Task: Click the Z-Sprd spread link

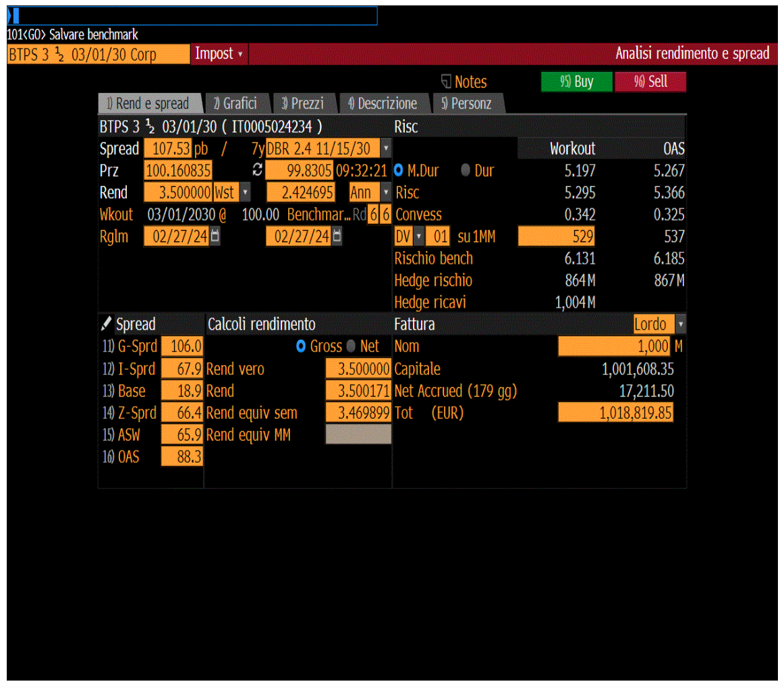Action: pyautogui.click(x=130, y=413)
